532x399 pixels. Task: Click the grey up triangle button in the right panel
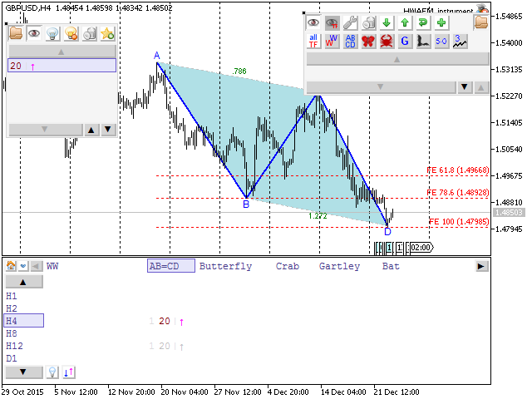481,87
